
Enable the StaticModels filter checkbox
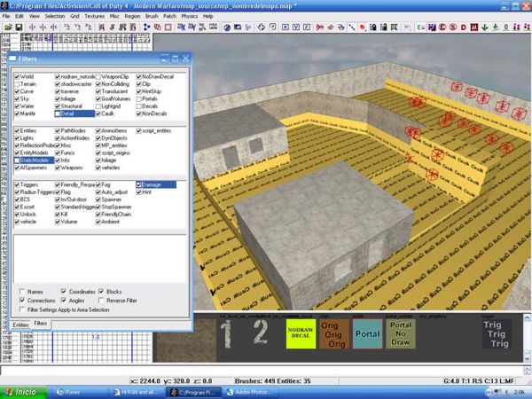click(17, 160)
